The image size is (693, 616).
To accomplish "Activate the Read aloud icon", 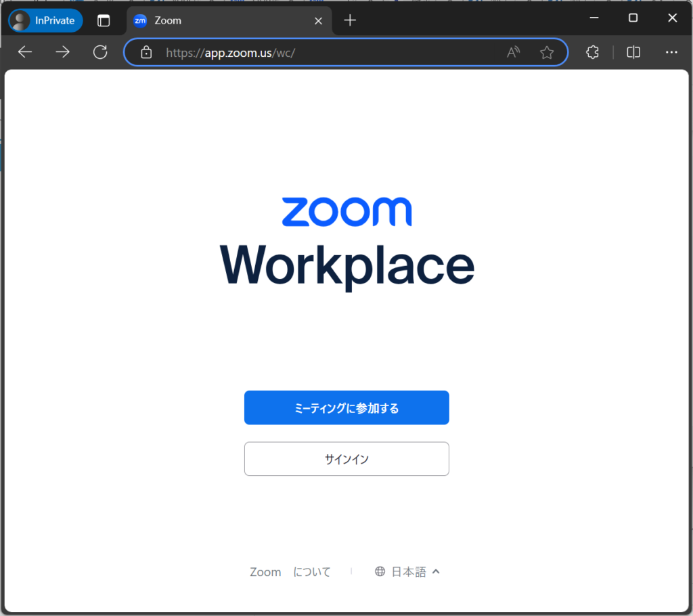I will [x=513, y=53].
